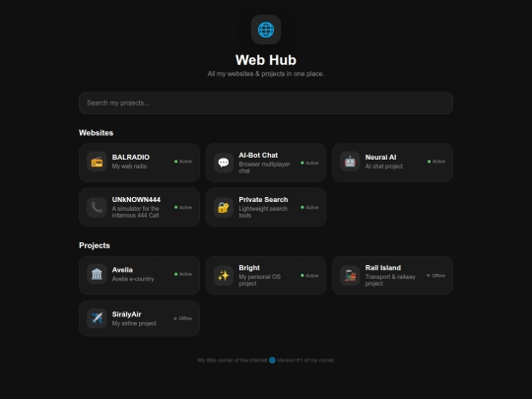The image size is (532, 399).
Task: Click the 'Avelia e-country' description
Action: click(133, 279)
